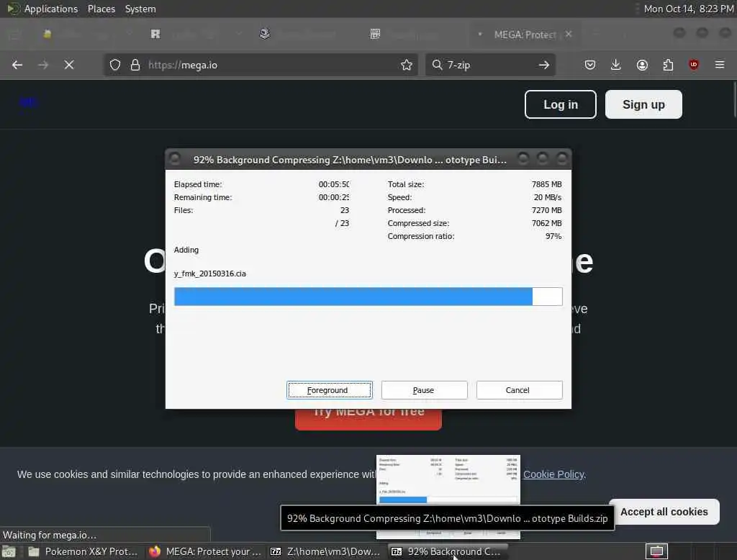Click the 7-zip search field
The image size is (737, 560).
pos(490,65)
